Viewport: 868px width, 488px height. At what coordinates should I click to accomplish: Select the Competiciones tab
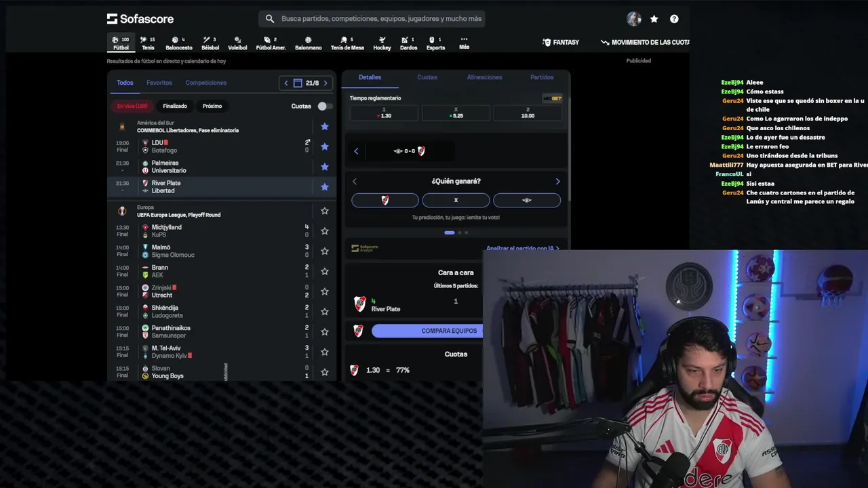click(206, 83)
